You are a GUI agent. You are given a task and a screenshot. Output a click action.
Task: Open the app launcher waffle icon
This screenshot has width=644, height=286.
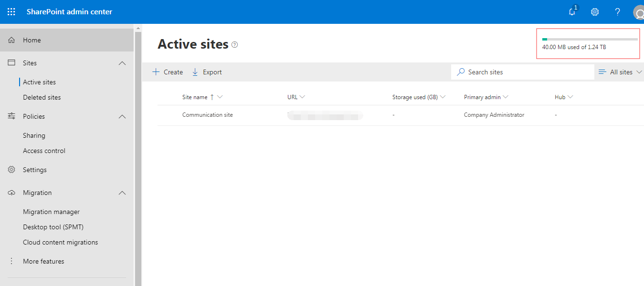coord(11,12)
